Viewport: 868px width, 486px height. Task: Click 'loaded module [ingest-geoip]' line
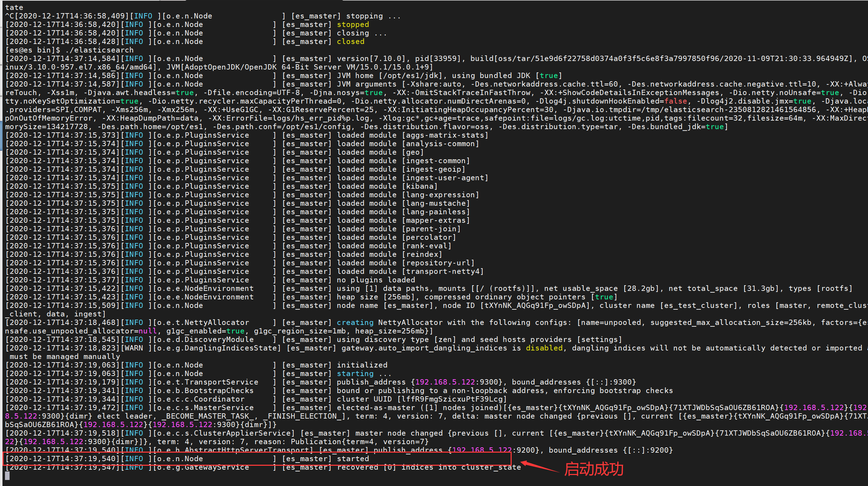[x=401, y=169]
